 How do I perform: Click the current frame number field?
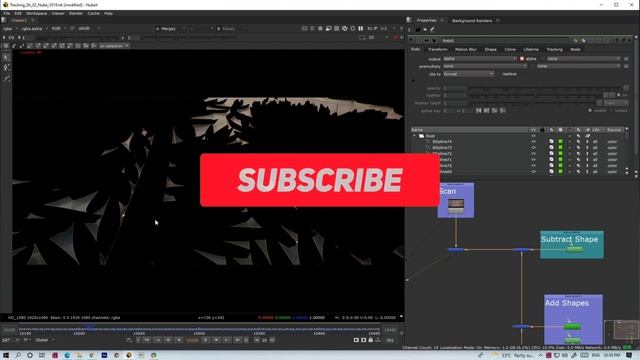192,340
